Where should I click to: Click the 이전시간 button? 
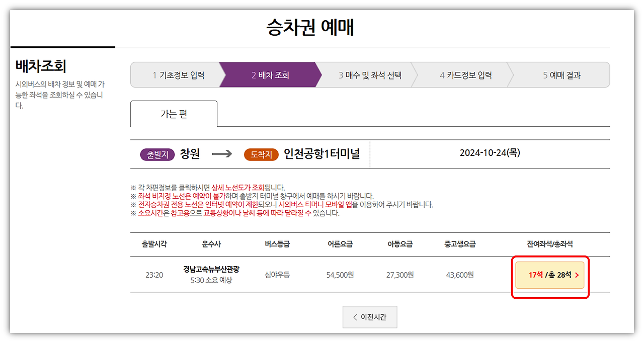point(370,317)
